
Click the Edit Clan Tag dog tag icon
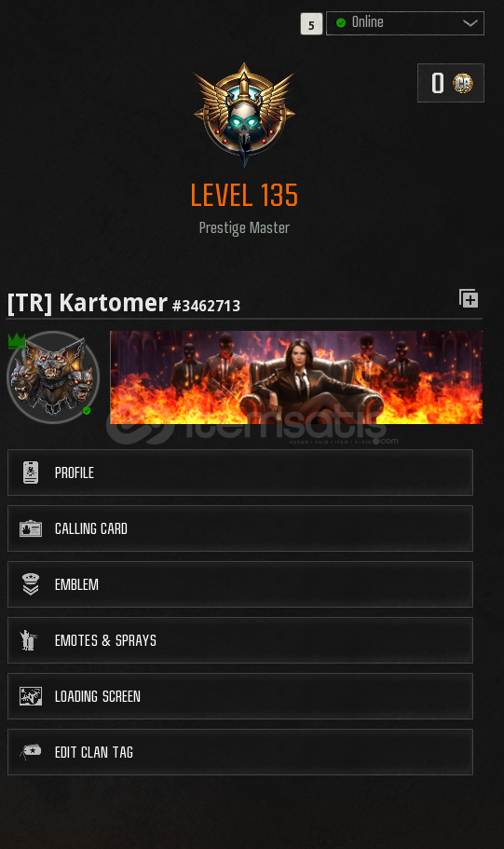31,751
